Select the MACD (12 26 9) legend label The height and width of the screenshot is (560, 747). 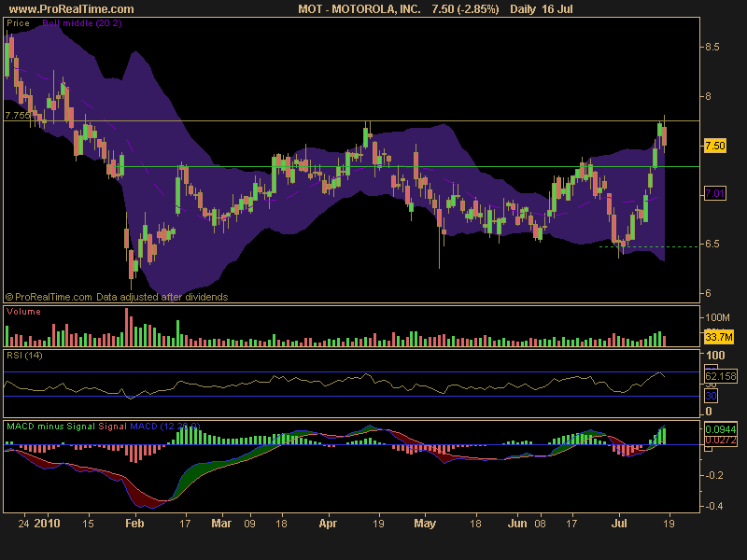point(165,427)
